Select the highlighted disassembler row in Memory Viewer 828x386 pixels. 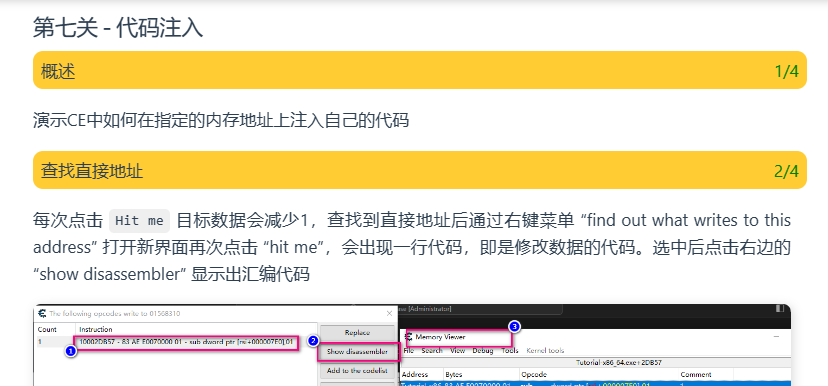tap(595, 383)
